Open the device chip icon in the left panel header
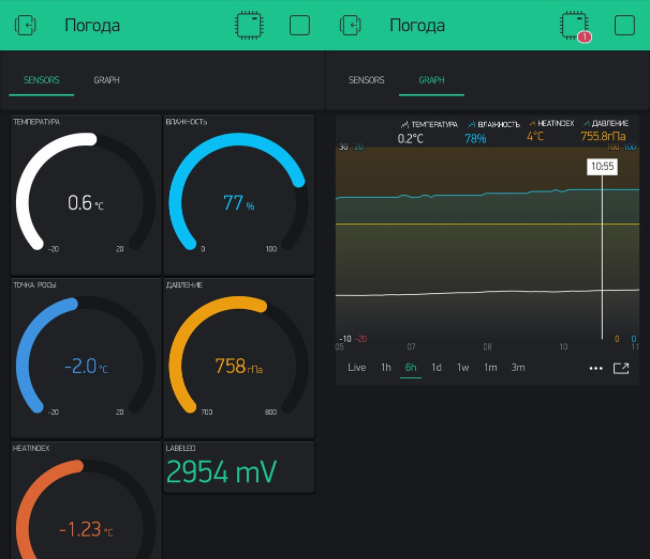Image resolution: width=650 pixels, height=559 pixels. coord(249,25)
